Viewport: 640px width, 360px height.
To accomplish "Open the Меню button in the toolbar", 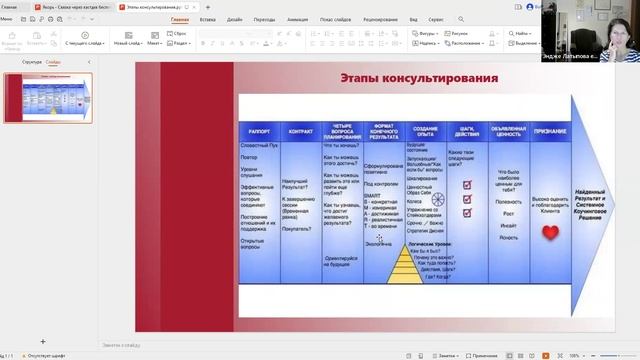I will (x=6, y=19).
